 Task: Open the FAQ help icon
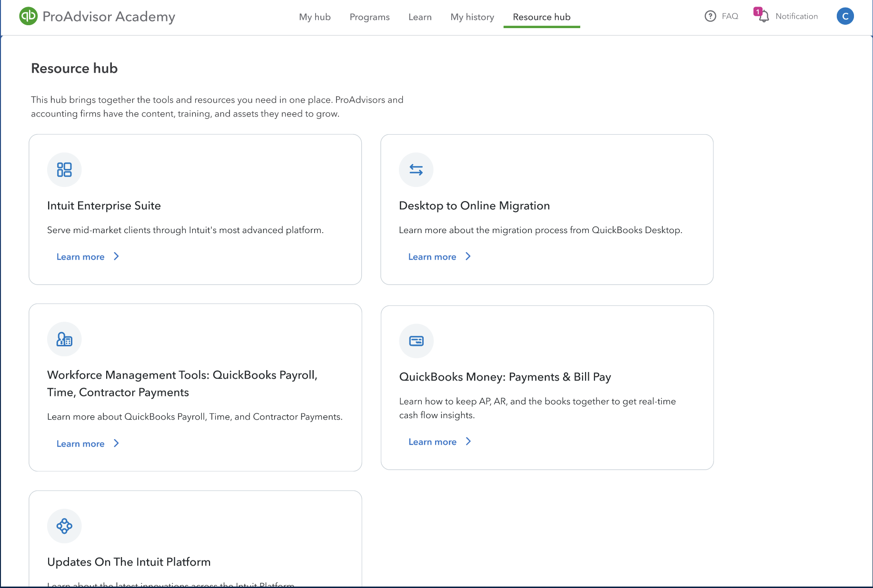click(710, 16)
